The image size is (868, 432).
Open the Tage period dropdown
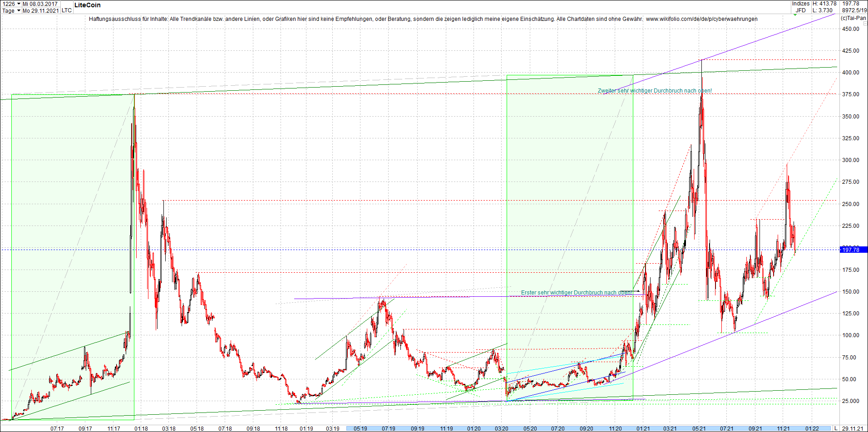11,10
